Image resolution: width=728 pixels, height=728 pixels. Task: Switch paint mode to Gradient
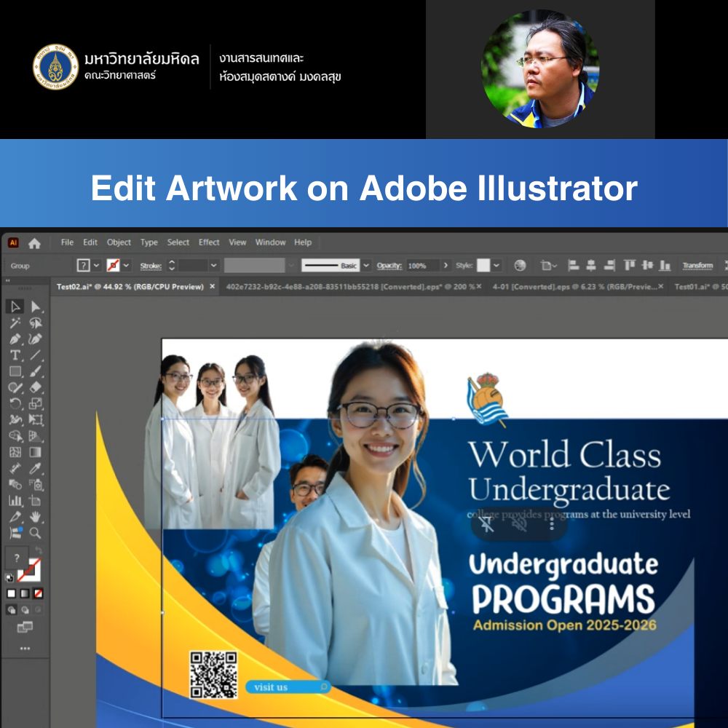coord(25,593)
